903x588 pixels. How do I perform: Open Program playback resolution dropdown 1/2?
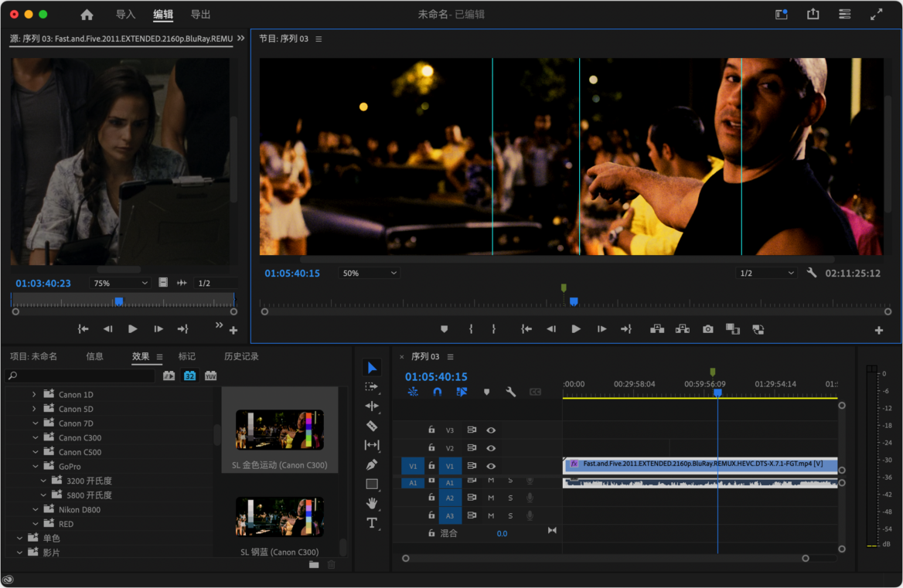766,273
